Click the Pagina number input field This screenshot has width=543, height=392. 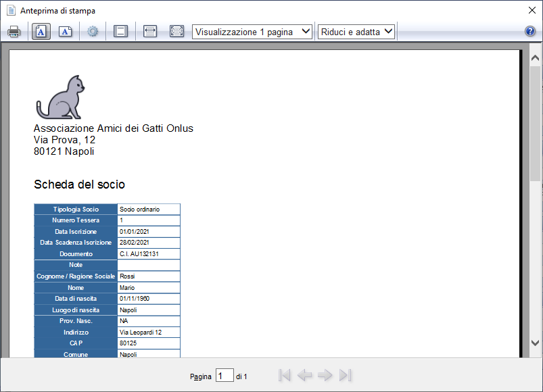225,375
